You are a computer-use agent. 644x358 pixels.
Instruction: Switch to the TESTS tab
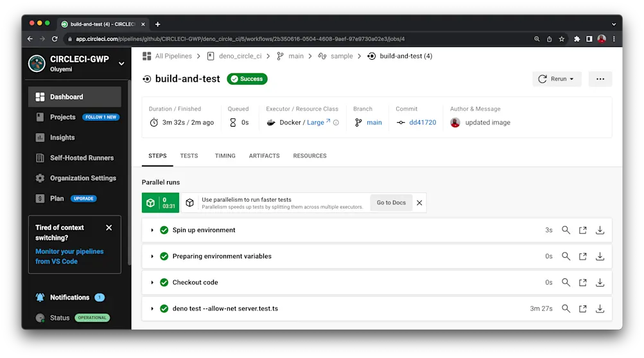(x=189, y=156)
